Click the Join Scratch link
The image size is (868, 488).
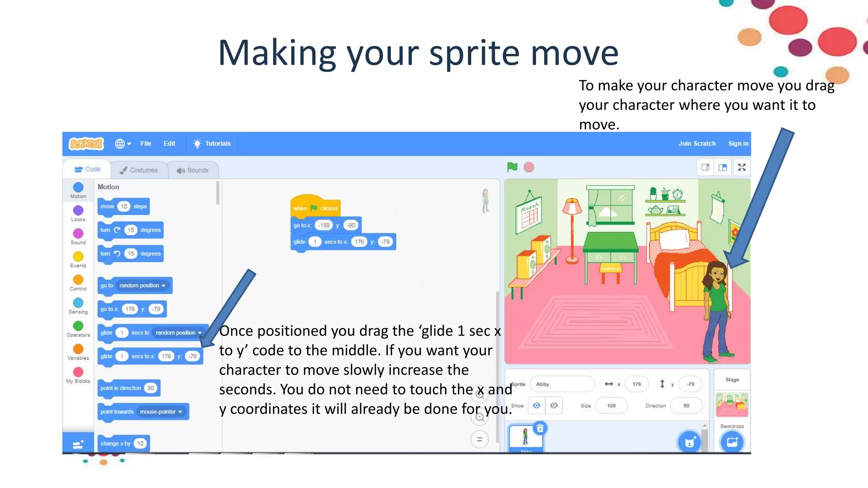(x=697, y=144)
